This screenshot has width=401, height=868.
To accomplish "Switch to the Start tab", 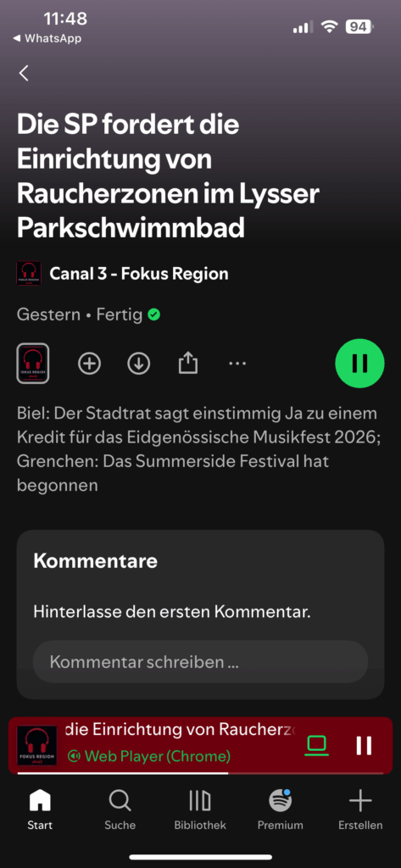I will pyautogui.click(x=40, y=810).
